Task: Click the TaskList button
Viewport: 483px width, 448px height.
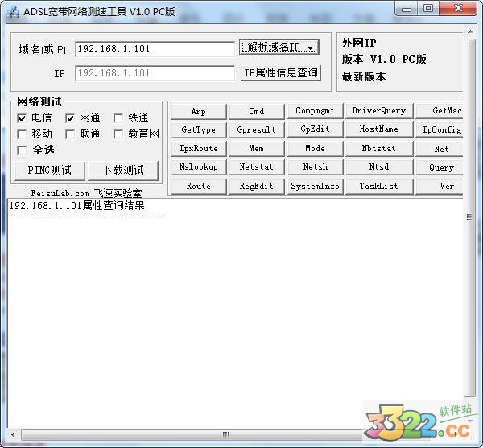Action: (x=379, y=186)
